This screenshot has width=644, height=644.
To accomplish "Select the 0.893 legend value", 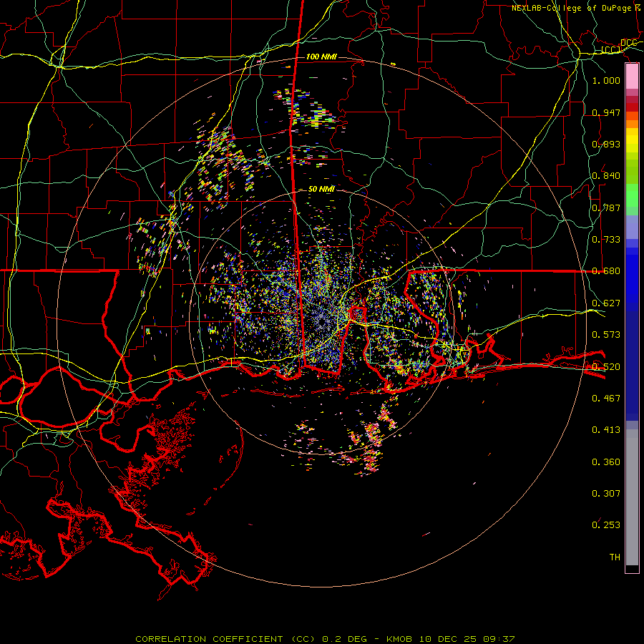I will coord(606,144).
